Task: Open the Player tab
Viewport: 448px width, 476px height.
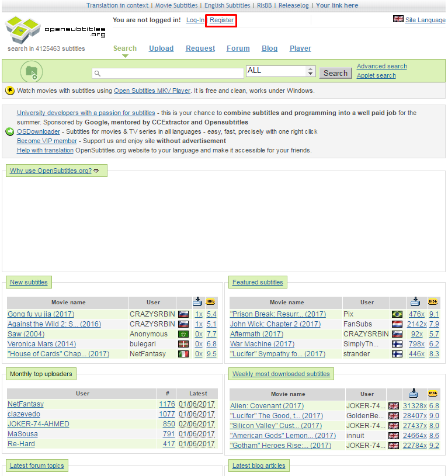Action: click(300, 48)
